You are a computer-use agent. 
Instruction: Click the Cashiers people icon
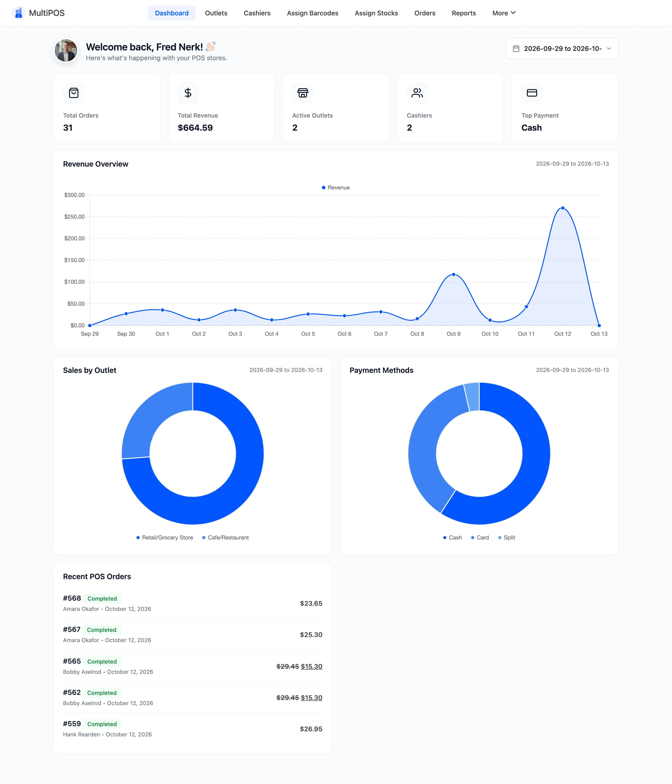tap(417, 93)
